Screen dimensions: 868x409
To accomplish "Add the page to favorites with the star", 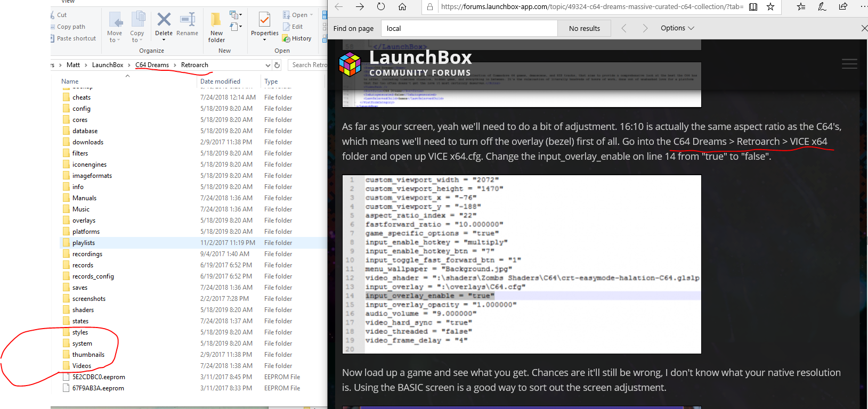I will pos(770,6).
